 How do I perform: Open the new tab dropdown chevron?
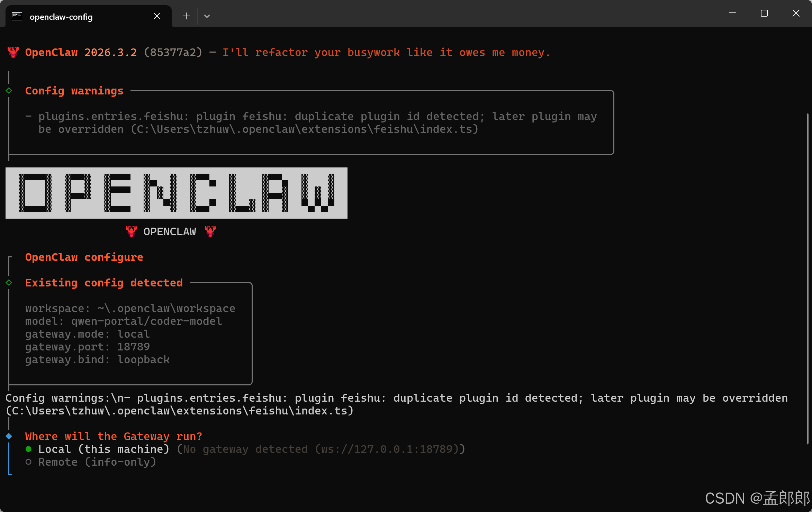tap(207, 16)
